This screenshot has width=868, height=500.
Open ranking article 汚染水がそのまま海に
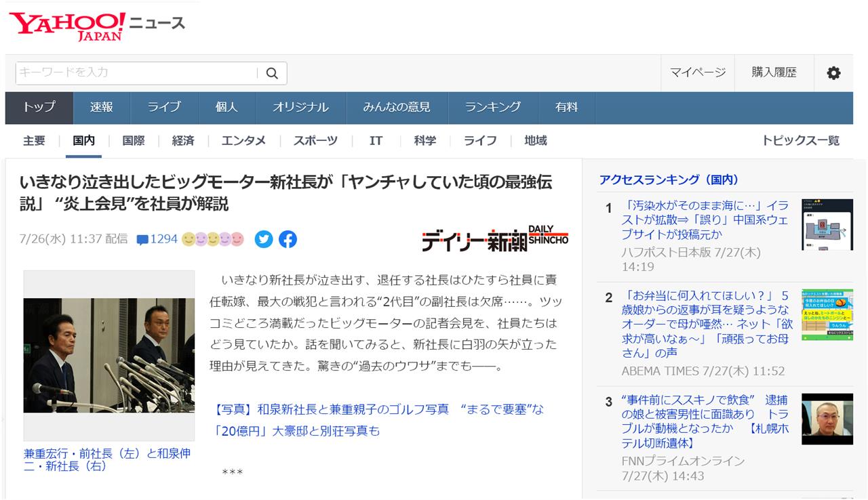tap(705, 220)
